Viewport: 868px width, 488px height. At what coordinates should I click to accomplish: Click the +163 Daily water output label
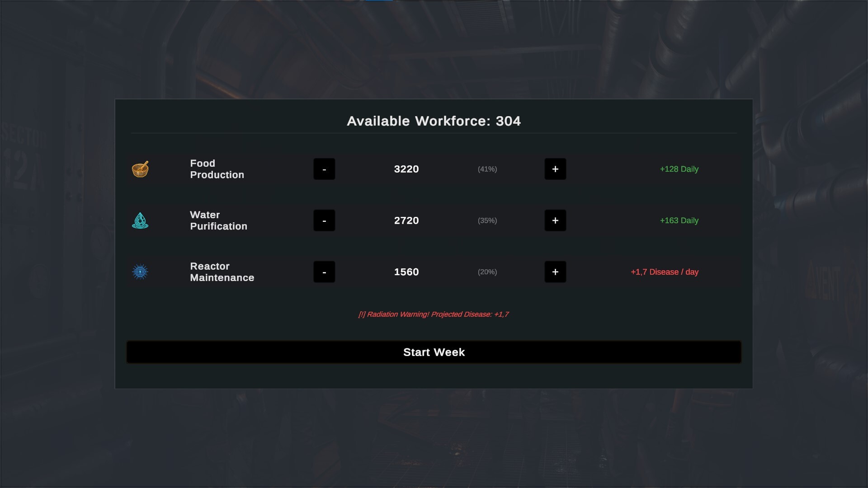click(x=679, y=221)
